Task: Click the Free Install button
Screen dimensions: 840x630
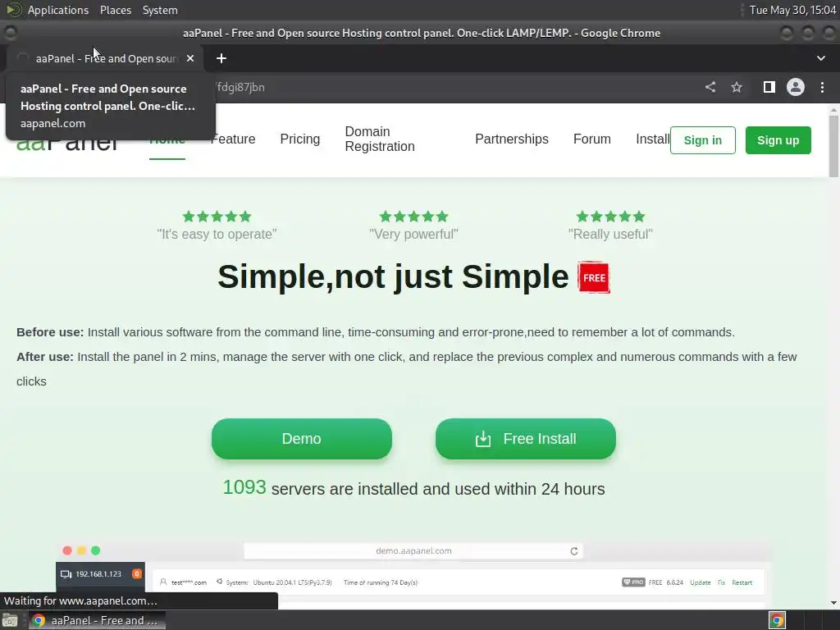Action: click(x=526, y=439)
